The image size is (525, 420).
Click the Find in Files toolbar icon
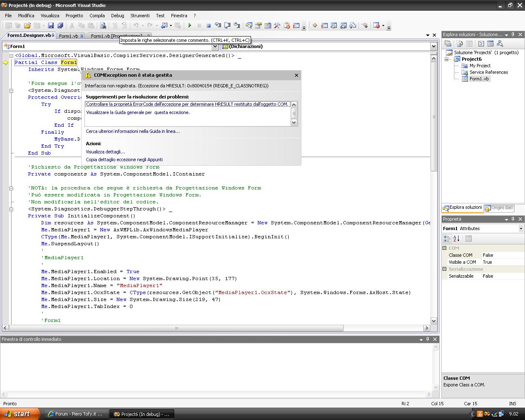coord(103,25)
